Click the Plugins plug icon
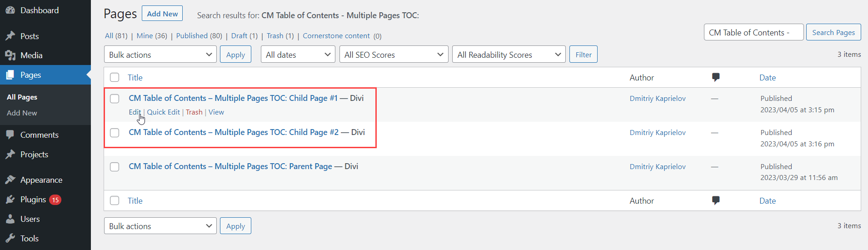This screenshot has height=250, width=868. click(x=10, y=200)
